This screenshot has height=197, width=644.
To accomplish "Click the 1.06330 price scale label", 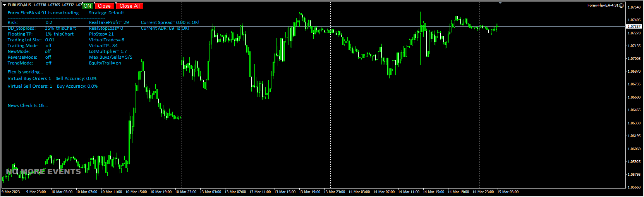I will [634, 123].
